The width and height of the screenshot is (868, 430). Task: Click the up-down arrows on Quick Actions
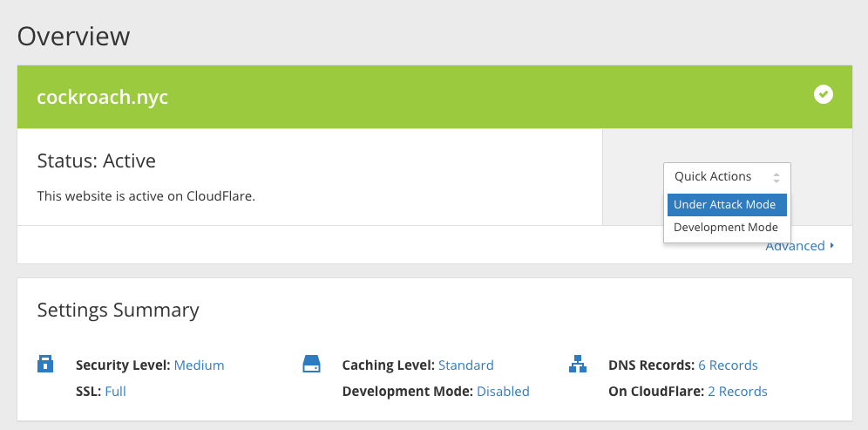tap(776, 178)
